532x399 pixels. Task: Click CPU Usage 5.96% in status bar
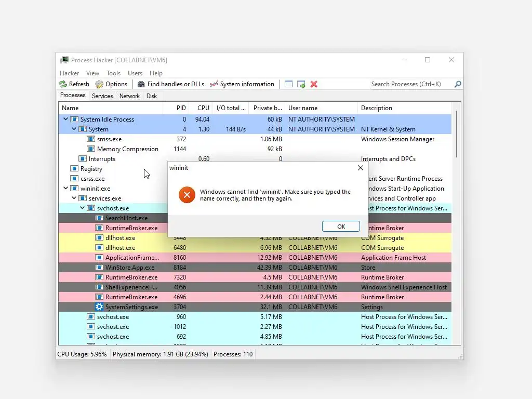click(82, 354)
